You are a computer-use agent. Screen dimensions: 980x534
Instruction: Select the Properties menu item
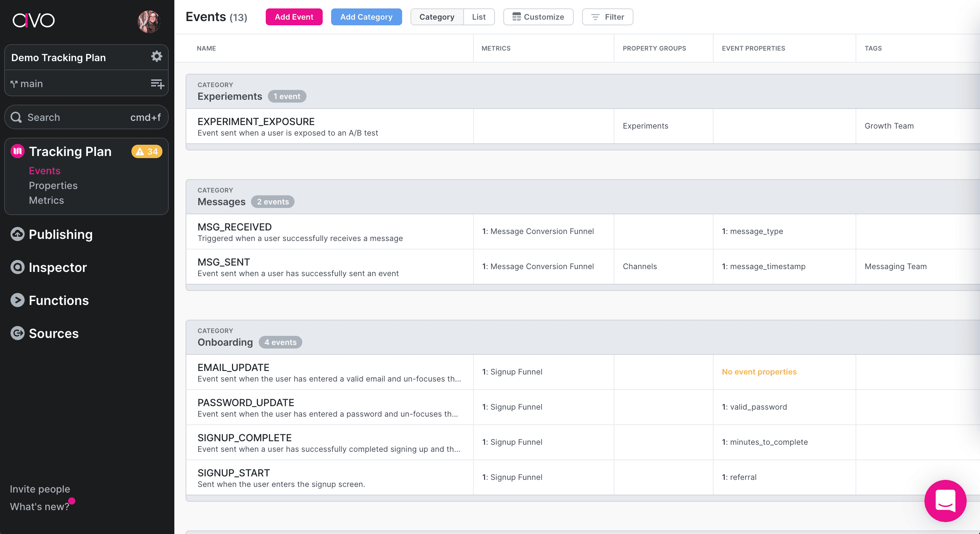[53, 185]
